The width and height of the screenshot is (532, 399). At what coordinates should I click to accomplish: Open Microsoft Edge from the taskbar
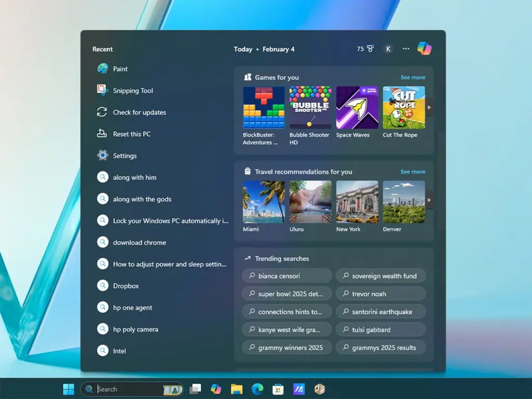(x=257, y=389)
